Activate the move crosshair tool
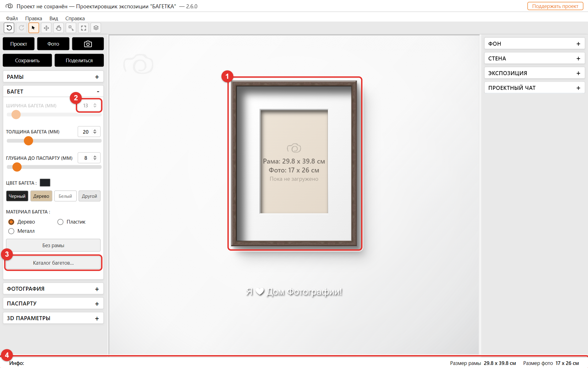Viewport: 588px width, 368px height. (46, 28)
